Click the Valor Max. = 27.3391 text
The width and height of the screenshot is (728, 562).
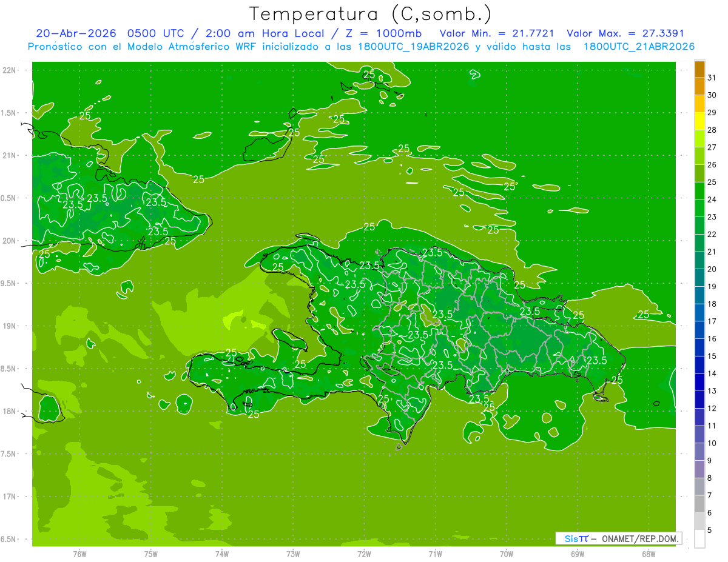coord(625,33)
